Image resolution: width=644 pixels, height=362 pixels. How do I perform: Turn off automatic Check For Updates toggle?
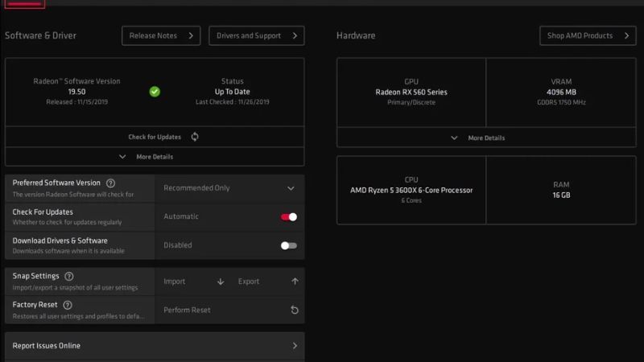point(288,216)
